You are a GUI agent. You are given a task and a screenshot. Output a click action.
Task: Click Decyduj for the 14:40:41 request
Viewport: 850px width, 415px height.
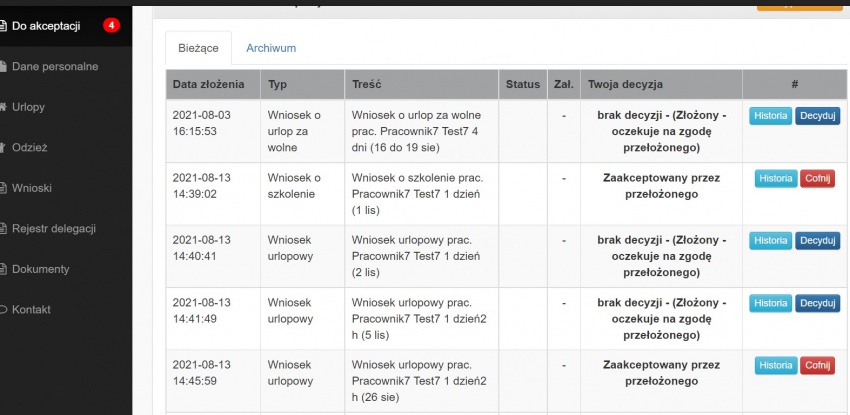point(817,241)
